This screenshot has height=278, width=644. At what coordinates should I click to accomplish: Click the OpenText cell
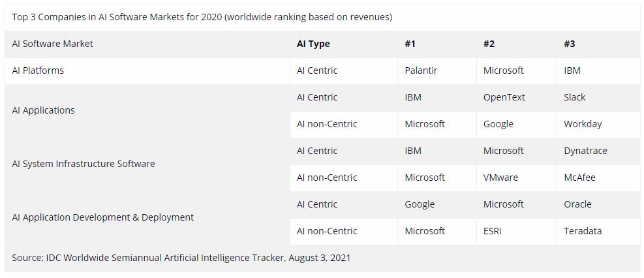(504, 97)
